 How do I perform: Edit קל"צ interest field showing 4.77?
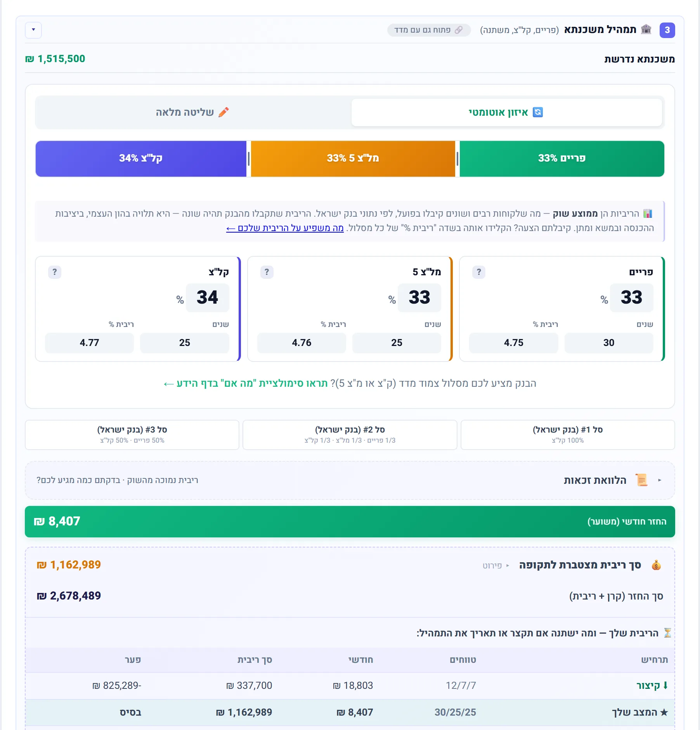coord(90,343)
